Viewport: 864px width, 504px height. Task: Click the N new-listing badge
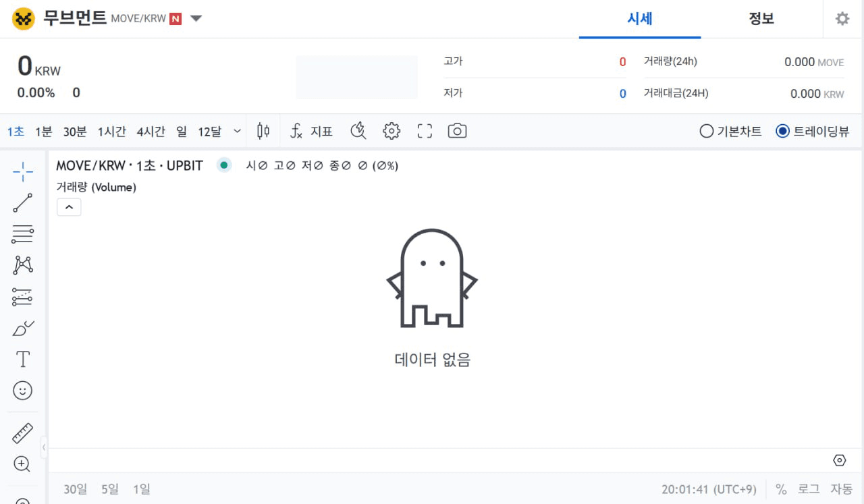coord(175,19)
